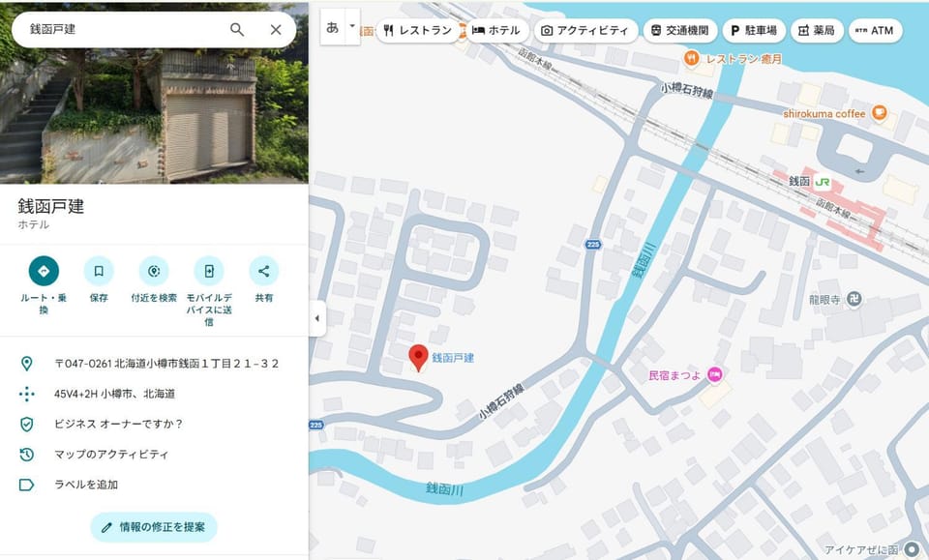Screen dimensions: 929x560
Task: Click the モバイルデバイスに送信 icon
Action: 209,271
